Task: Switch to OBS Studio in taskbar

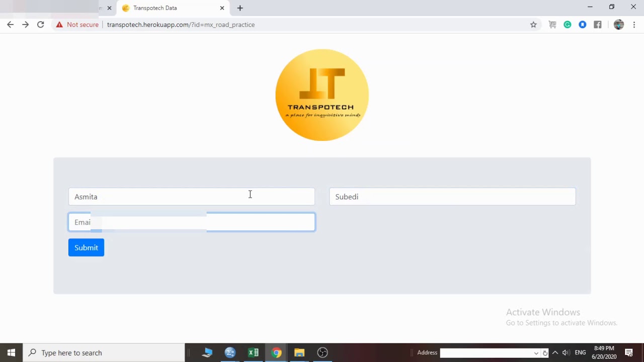Action: coord(323,352)
